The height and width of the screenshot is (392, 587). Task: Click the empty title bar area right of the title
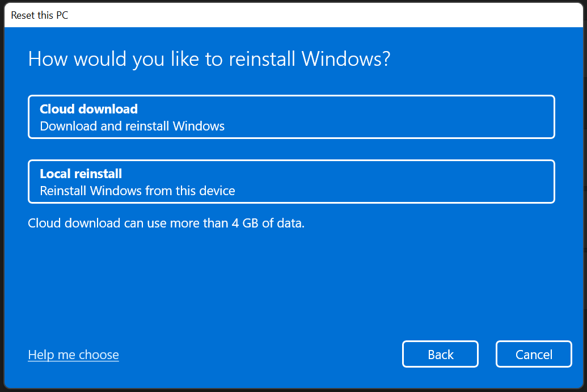340,15
